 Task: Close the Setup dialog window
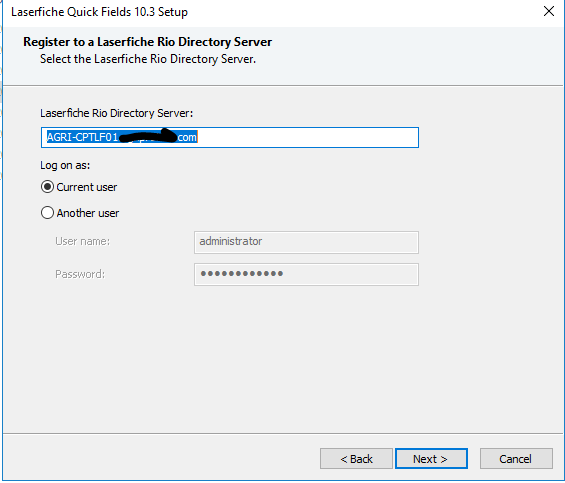coord(549,11)
